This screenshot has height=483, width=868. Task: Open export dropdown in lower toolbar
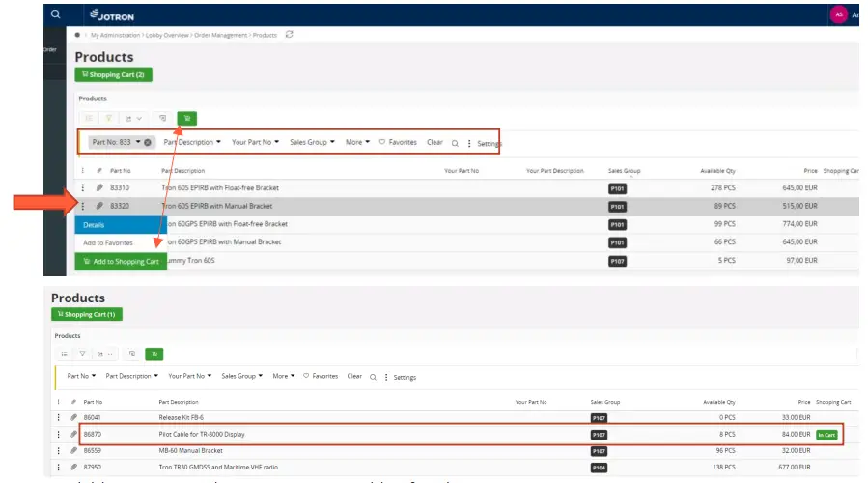pyautogui.click(x=104, y=354)
